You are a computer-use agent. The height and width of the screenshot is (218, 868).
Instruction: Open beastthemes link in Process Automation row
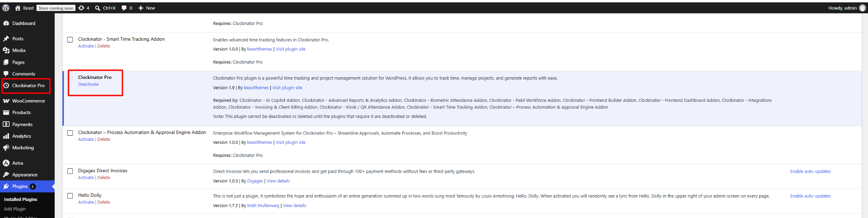(x=259, y=143)
